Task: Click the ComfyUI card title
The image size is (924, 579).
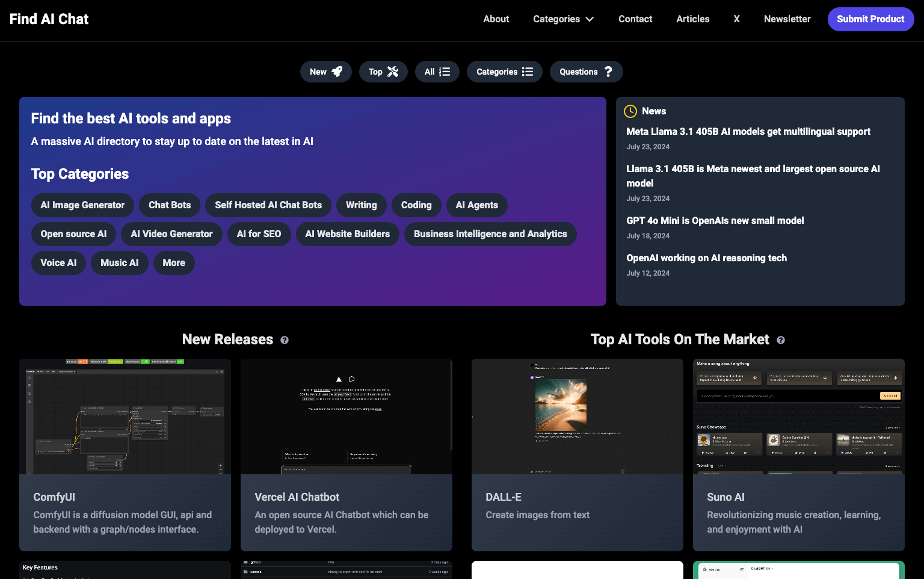Action: (54, 497)
